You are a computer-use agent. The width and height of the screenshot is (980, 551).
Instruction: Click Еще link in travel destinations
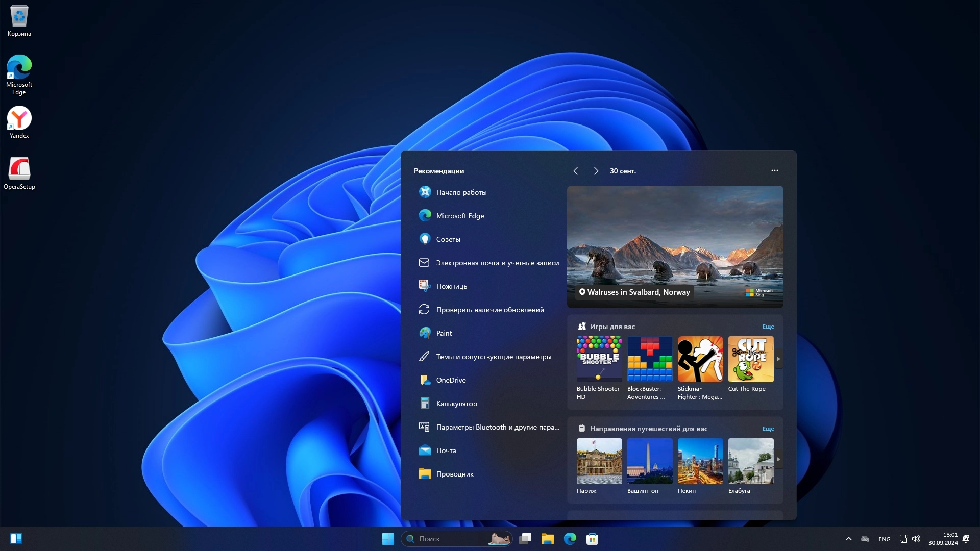tap(768, 429)
